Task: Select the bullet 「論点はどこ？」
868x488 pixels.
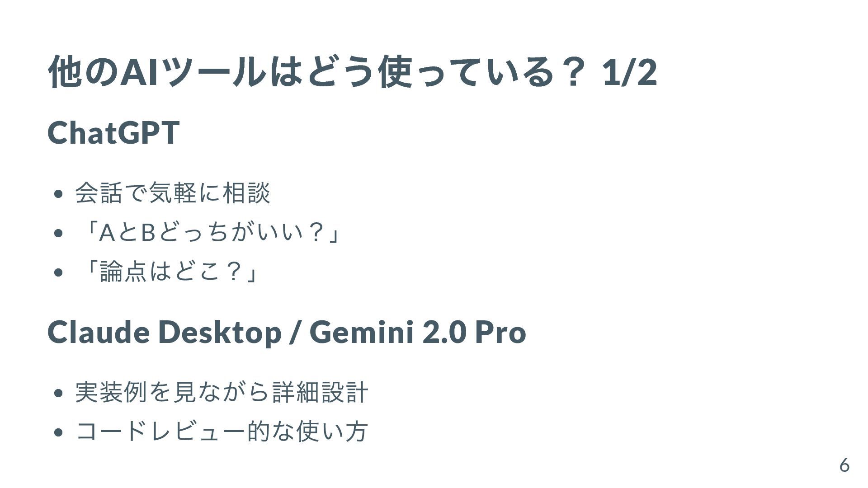Action: (x=167, y=272)
